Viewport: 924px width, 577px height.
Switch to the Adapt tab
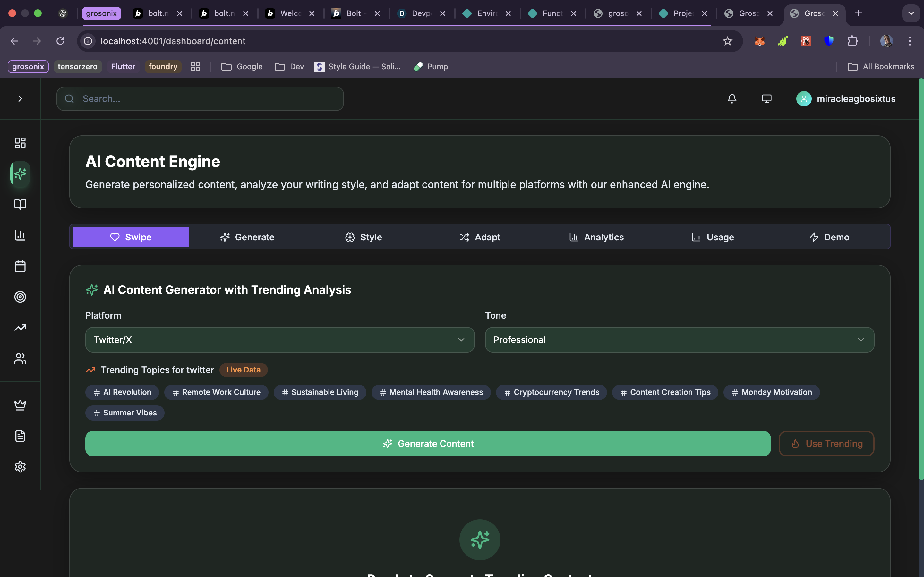point(480,237)
